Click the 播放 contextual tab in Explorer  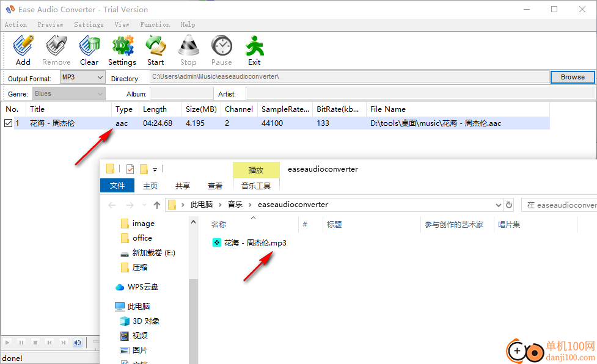pyautogui.click(x=256, y=170)
